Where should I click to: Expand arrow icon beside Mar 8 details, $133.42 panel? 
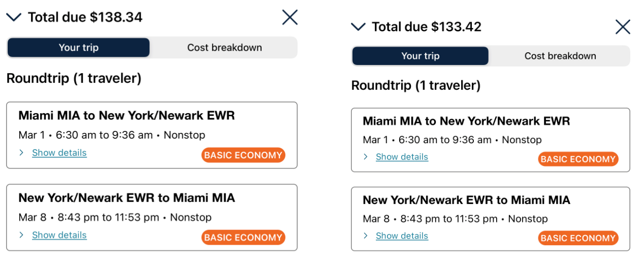point(366,236)
